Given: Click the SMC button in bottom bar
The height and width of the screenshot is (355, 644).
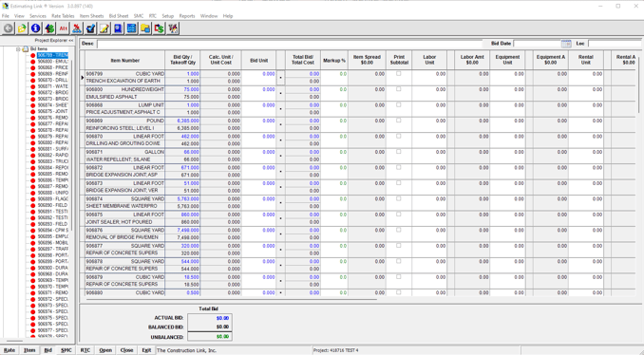Looking at the screenshot, I should point(66,350).
